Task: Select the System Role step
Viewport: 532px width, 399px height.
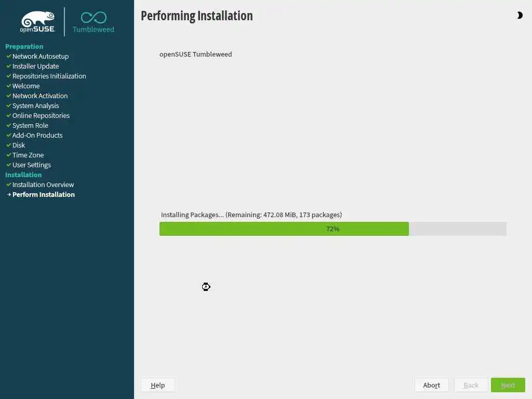Action: (30, 126)
